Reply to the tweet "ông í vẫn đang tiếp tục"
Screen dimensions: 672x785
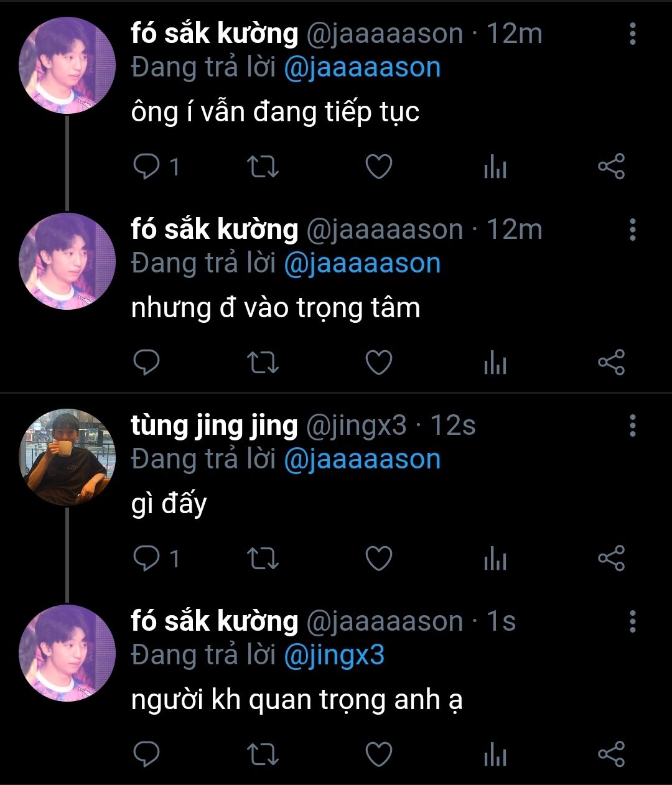click(x=147, y=167)
